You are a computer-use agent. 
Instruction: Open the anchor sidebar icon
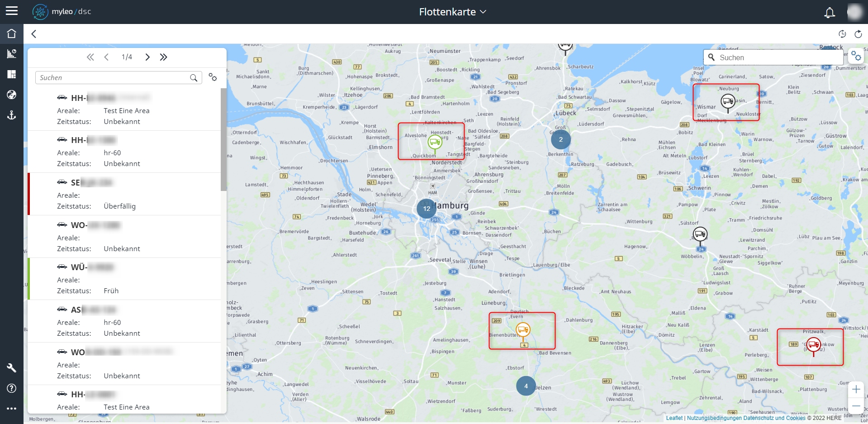pyautogui.click(x=12, y=115)
